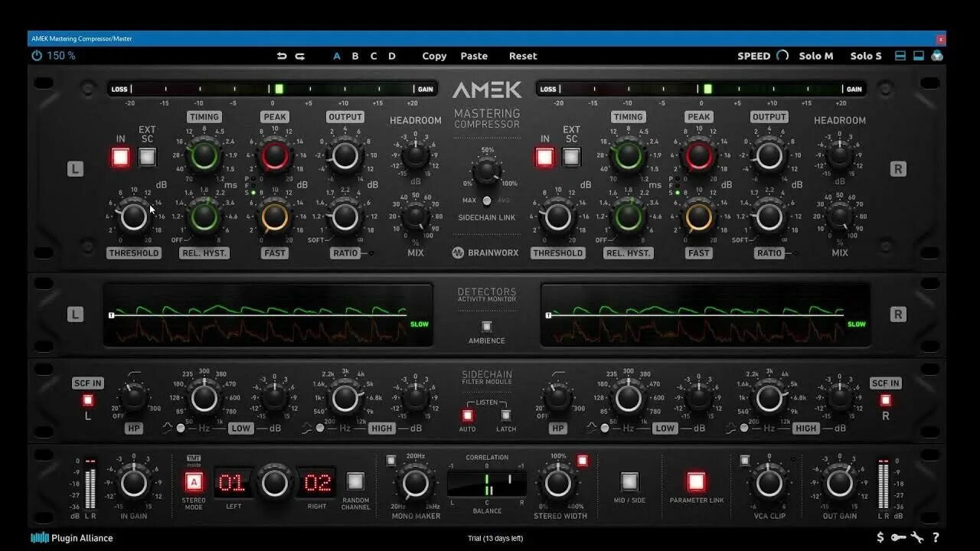980x551 pixels.
Task: Click the left channel THRESHOLD knob
Action: click(x=134, y=217)
